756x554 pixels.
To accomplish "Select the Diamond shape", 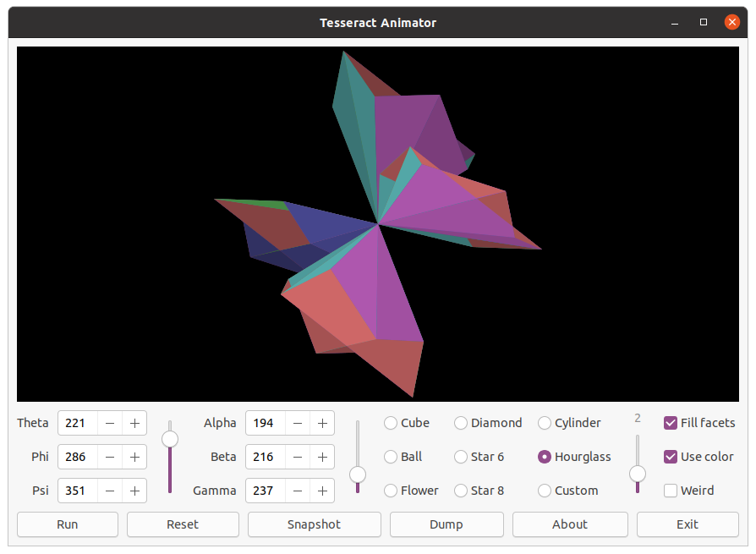I will click(488, 423).
